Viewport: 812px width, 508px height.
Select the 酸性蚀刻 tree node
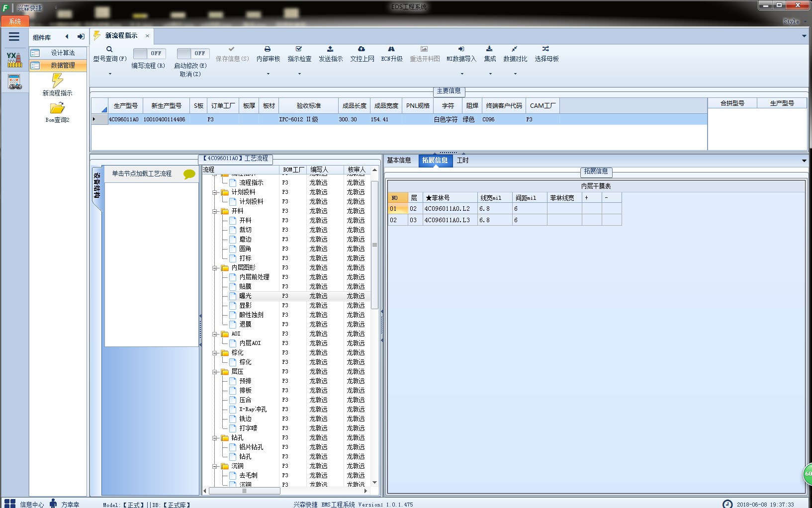coord(251,315)
